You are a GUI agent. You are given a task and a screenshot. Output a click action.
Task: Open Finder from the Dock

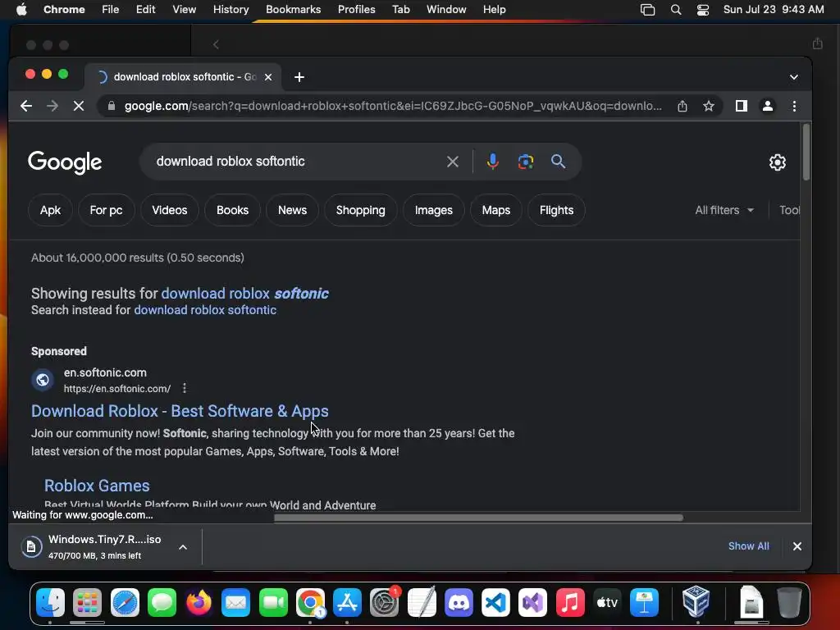coord(50,603)
